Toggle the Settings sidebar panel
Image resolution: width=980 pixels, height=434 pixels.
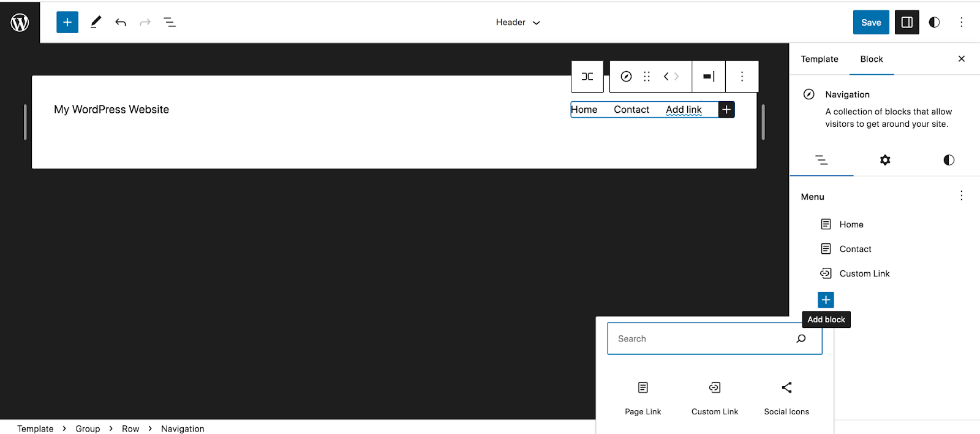[907, 23]
